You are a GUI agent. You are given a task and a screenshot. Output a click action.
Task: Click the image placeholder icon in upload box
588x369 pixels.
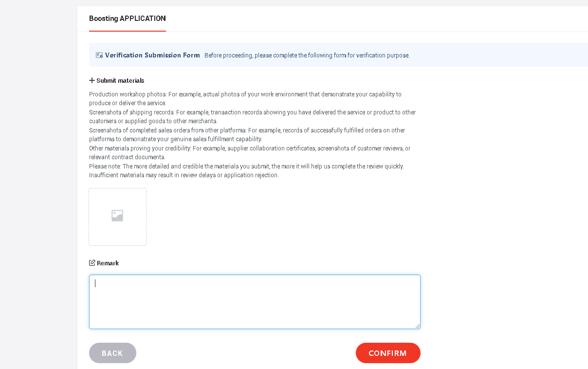point(117,216)
